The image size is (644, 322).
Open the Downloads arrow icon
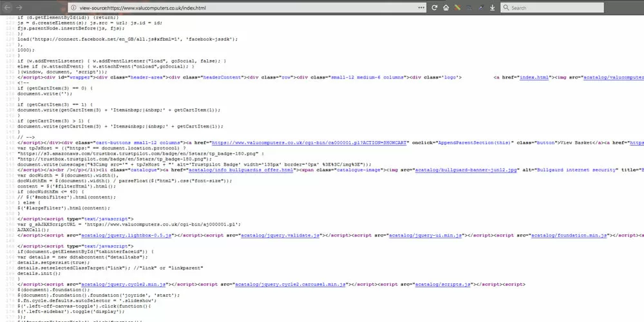click(x=492, y=8)
